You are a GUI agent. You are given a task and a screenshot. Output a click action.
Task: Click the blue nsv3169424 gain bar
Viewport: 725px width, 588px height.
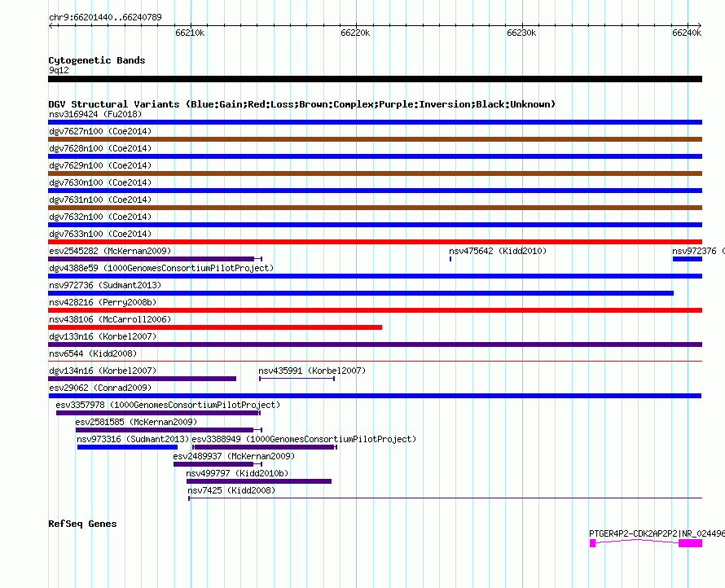[375, 122]
